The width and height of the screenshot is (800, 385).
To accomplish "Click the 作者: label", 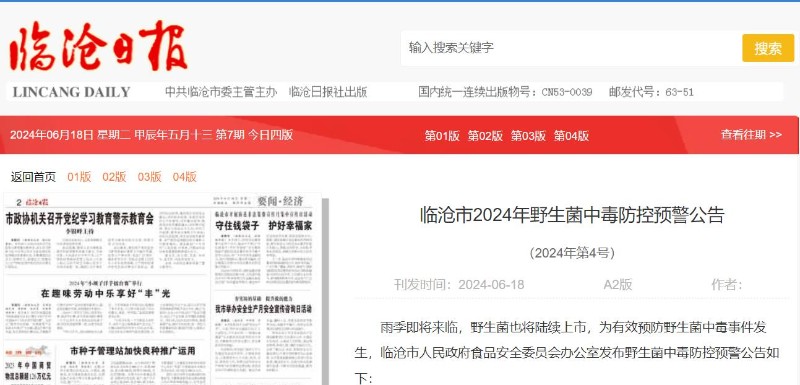I will tap(727, 285).
